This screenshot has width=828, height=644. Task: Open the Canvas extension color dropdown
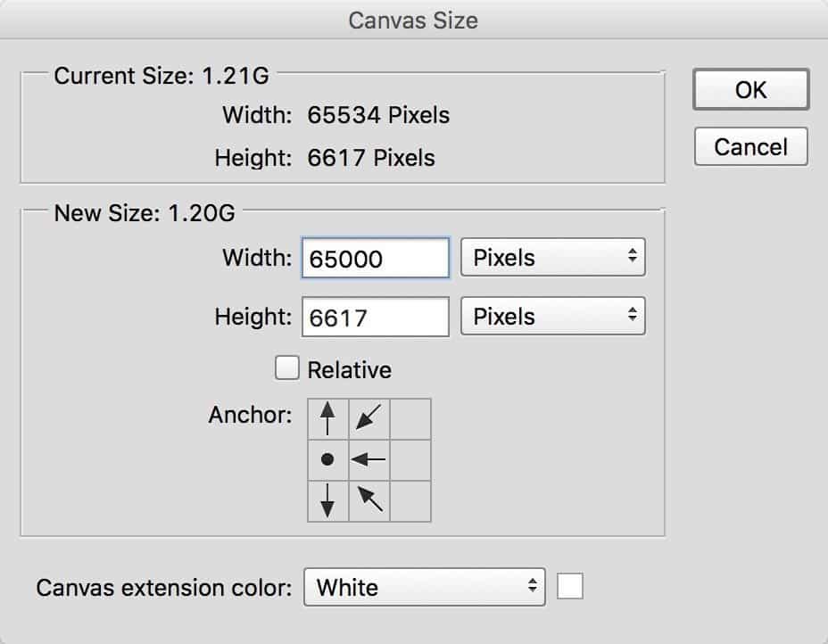(425, 587)
